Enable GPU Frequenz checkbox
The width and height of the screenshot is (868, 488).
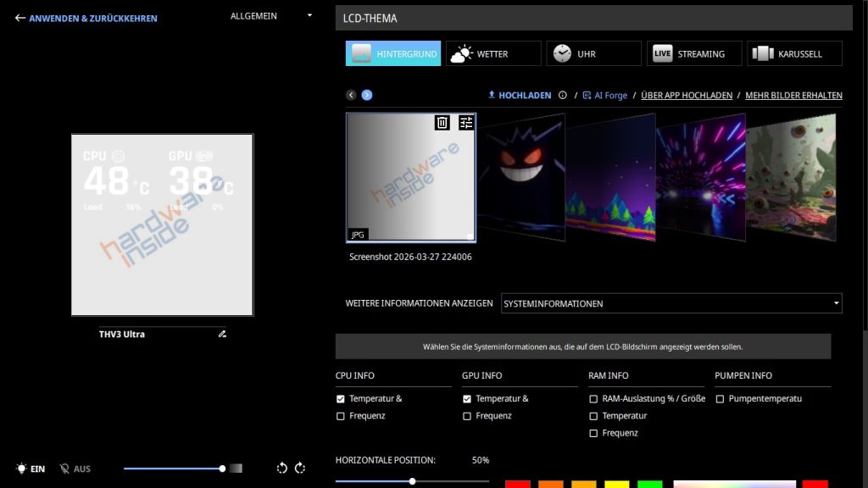[x=467, y=416]
